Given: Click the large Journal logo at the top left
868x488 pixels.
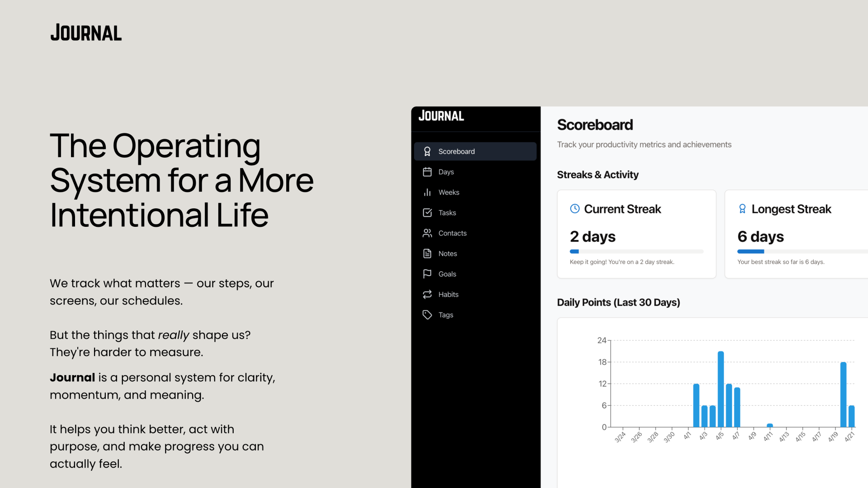Looking at the screenshot, I should click(x=86, y=33).
